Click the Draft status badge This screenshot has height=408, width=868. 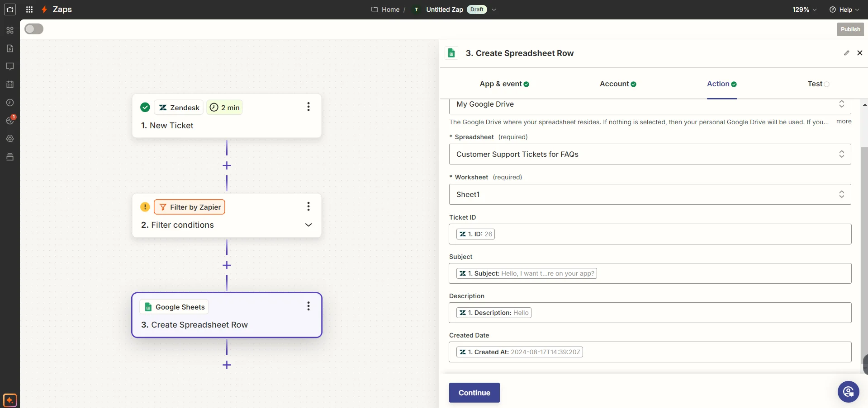(477, 9)
